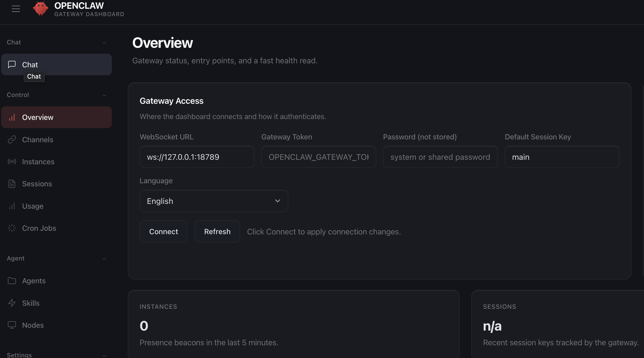Click the red OpenClaw mascot logo

click(x=40, y=8)
